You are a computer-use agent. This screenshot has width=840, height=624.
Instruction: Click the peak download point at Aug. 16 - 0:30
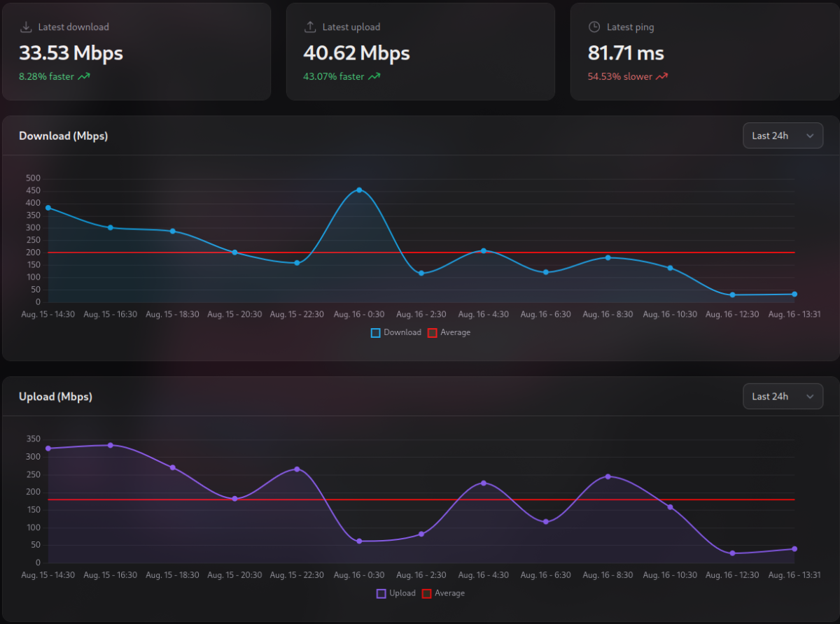pos(359,190)
